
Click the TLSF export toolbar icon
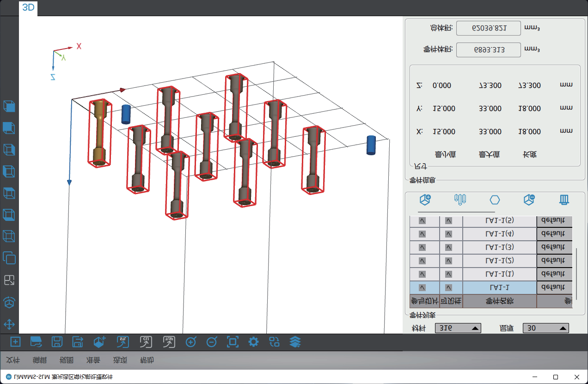pyautogui.click(x=169, y=342)
